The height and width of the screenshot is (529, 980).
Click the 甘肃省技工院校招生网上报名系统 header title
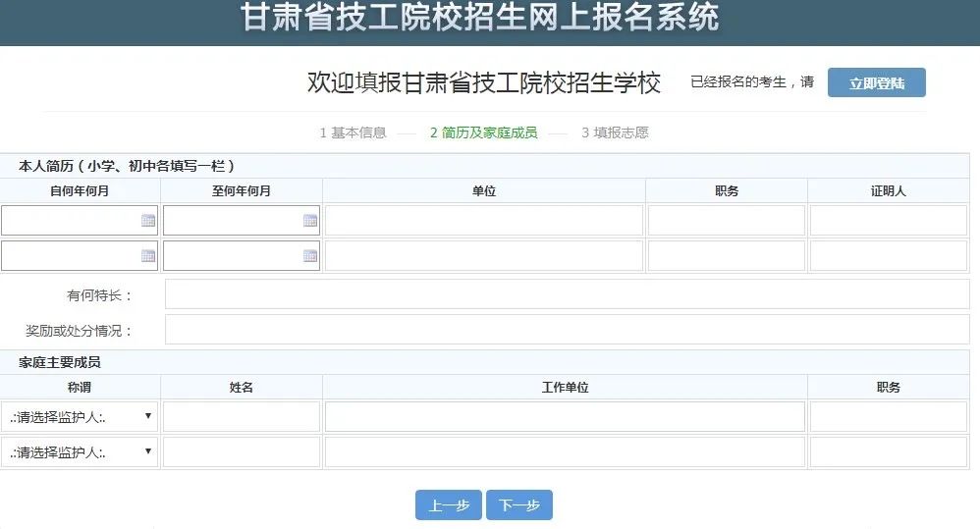(480, 17)
